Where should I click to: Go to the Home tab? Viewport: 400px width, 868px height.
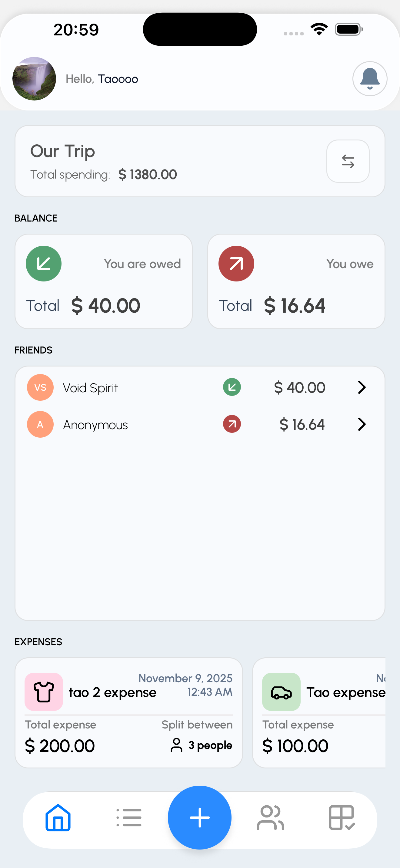58,817
